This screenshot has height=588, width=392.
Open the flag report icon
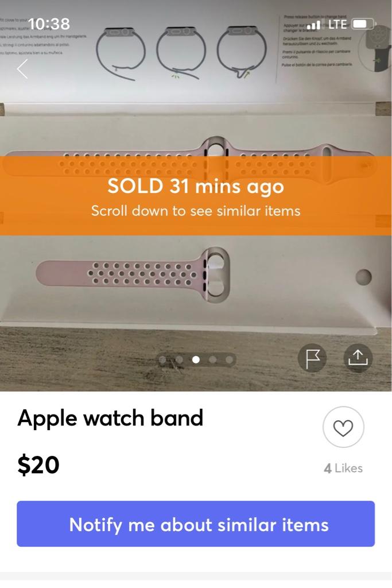pos(312,358)
